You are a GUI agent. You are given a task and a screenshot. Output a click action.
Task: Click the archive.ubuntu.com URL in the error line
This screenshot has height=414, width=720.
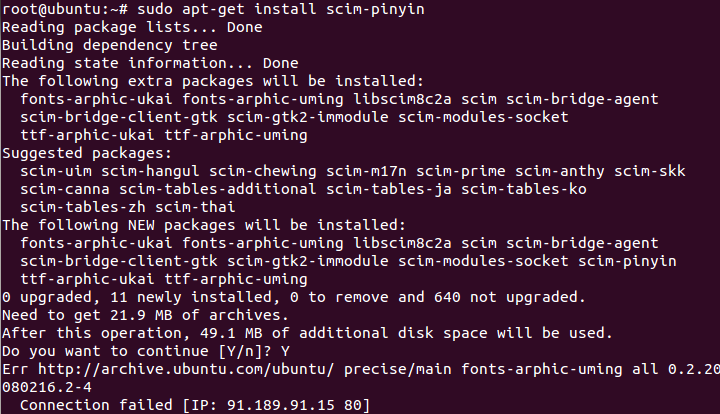[x=186, y=369]
